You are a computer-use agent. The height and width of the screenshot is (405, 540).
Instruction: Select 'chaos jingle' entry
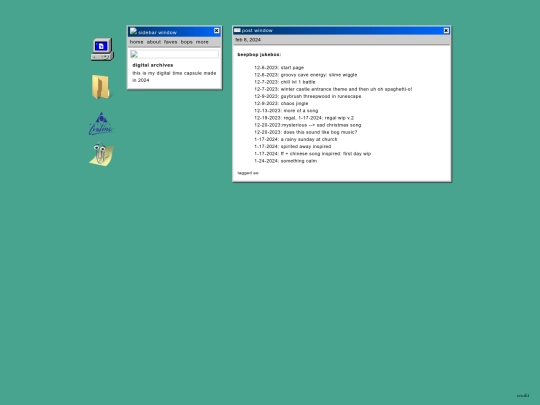coord(281,103)
